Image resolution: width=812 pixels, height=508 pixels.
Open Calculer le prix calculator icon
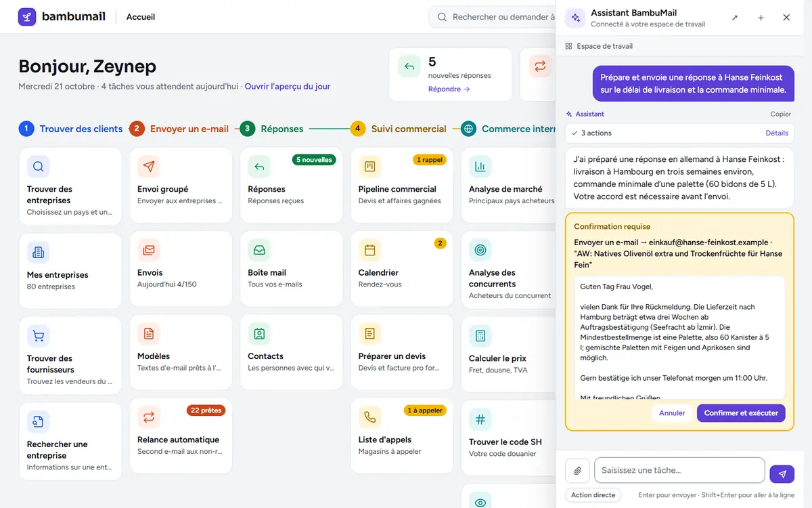tap(480, 335)
